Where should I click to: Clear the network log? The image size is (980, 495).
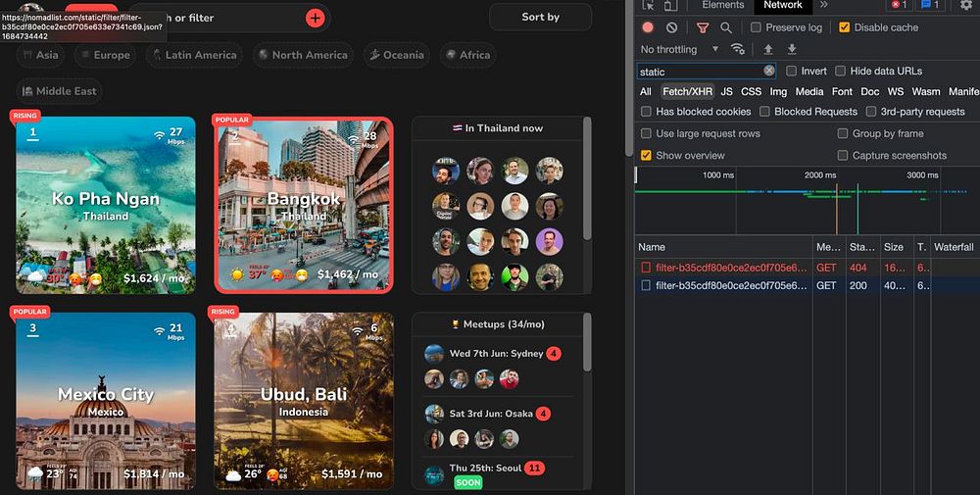(x=672, y=27)
